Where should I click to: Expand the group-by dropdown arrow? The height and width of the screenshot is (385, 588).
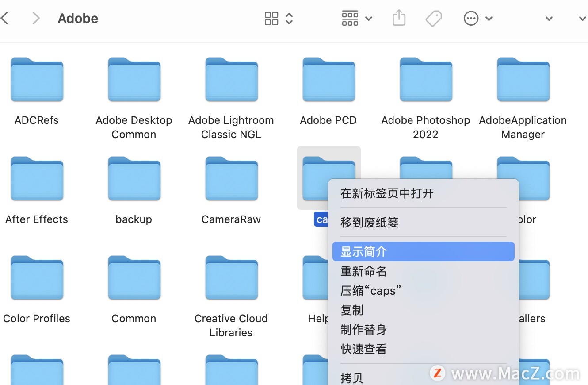[369, 19]
